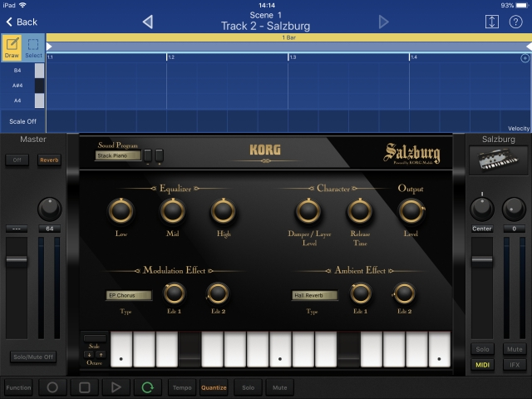The width and height of the screenshot is (532, 399).
Task: Go Back to the previous screen
Action: tap(21, 22)
